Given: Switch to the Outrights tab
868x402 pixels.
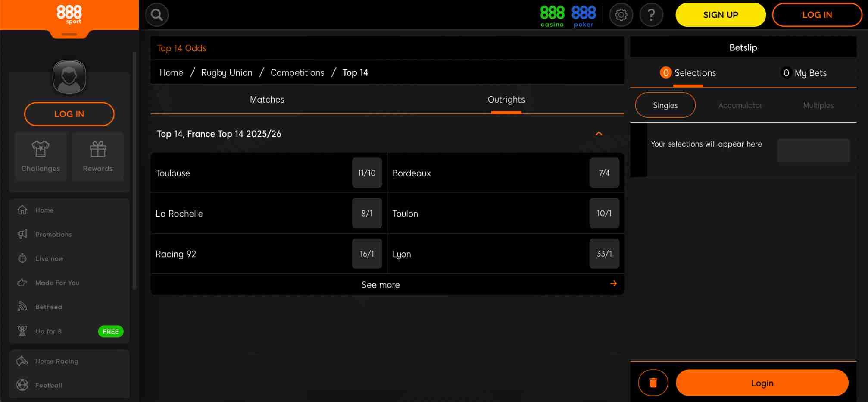Looking at the screenshot, I should pos(506,100).
